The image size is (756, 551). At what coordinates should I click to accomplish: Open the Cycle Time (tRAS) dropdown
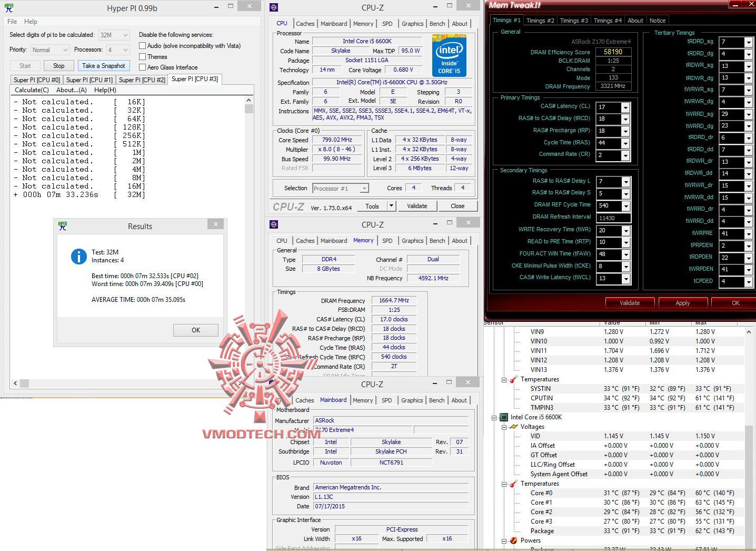tap(625, 143)
